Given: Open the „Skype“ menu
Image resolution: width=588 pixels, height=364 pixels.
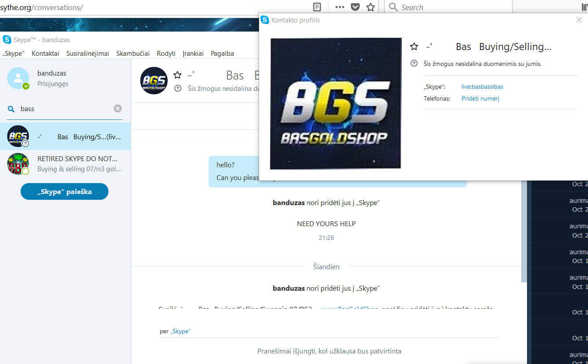Looking at the screenshot, I should [x=13, y=54].
